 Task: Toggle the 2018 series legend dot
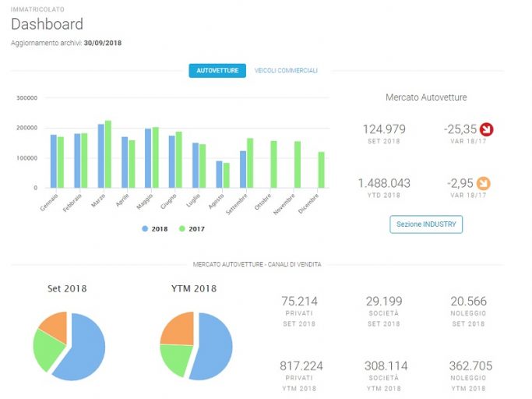[145, 229]
